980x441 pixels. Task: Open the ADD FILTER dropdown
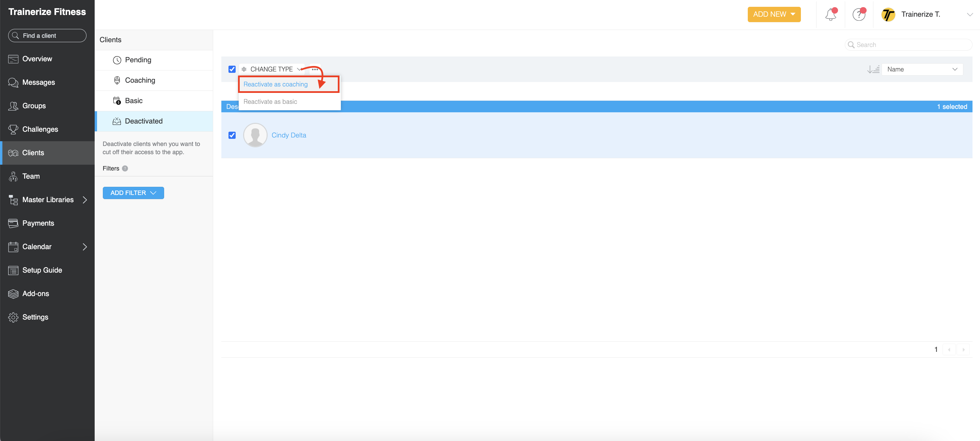(x=133, y=193)
